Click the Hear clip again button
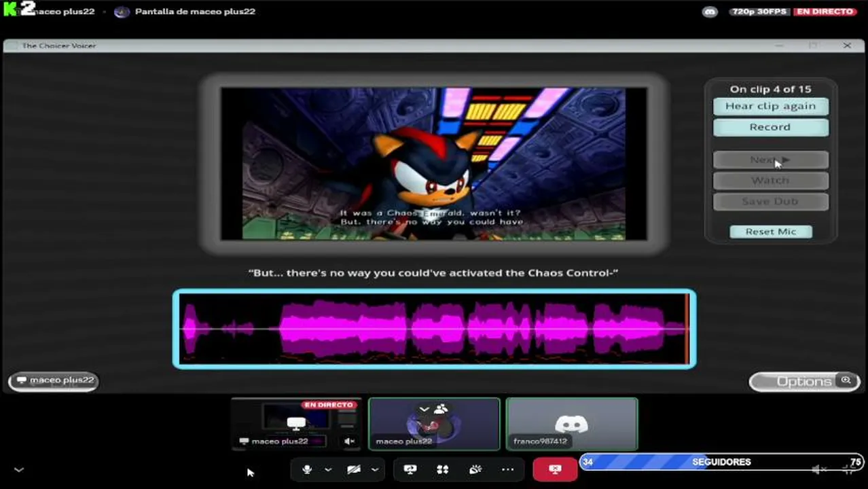Screen dimensions: 868x489 pyautogui.click(x=770, y=106)
